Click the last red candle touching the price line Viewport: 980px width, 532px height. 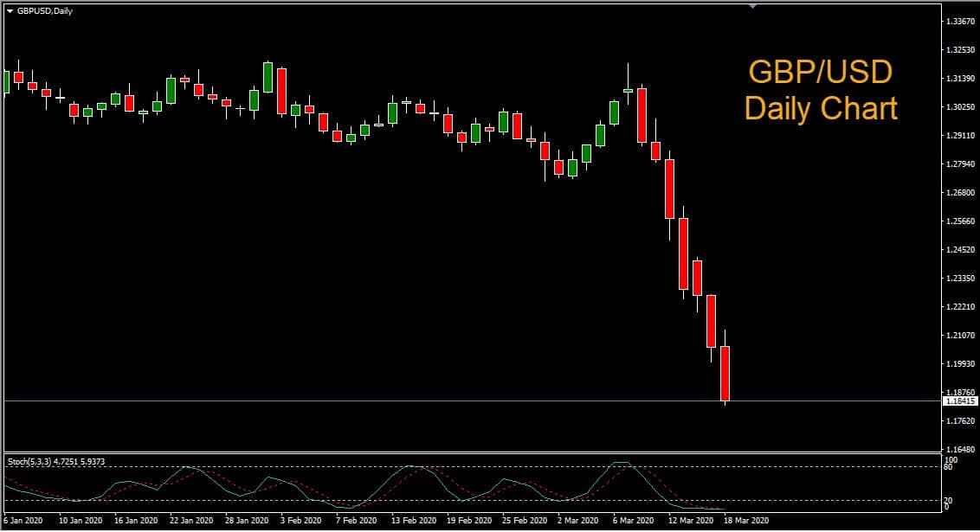[725, 372]
